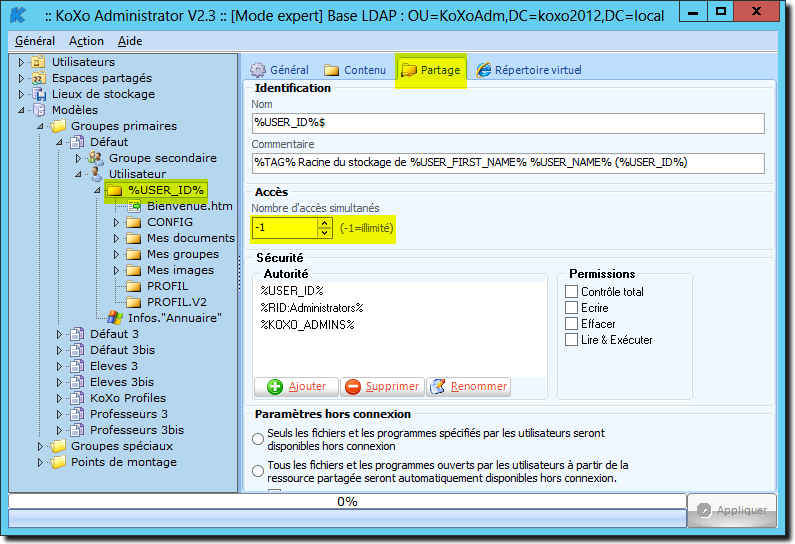
Task: Open the Général menu
Action: click(x=35, y=41)
